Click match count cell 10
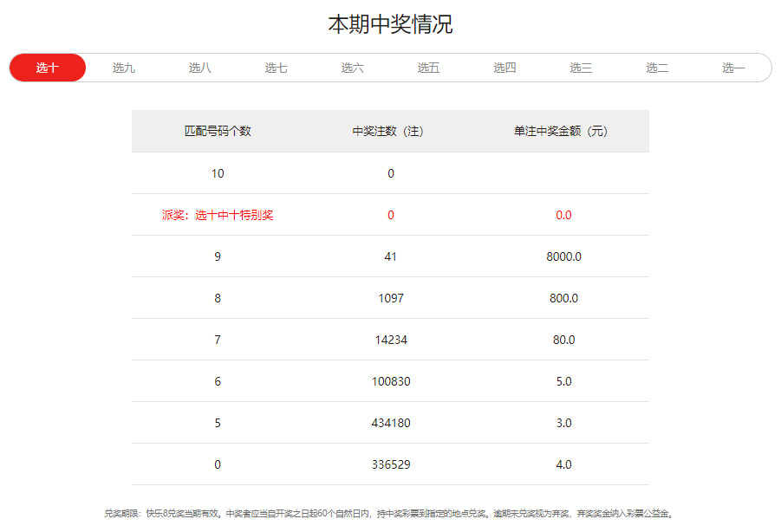This screenshot has width=781, height=532. click(x=218, y=173)
